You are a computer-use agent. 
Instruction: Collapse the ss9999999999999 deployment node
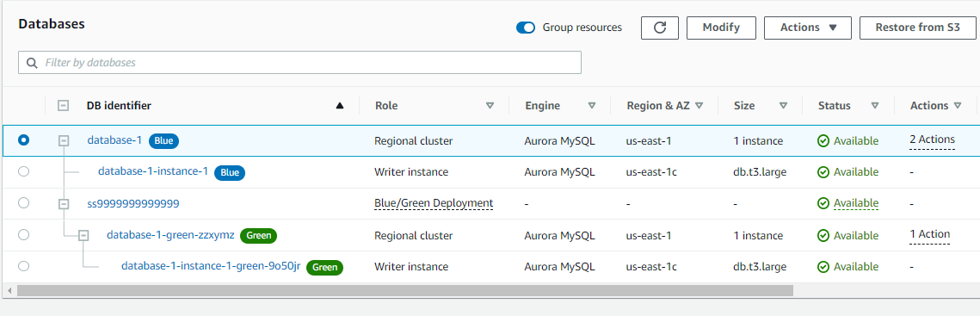coord(63,203)
